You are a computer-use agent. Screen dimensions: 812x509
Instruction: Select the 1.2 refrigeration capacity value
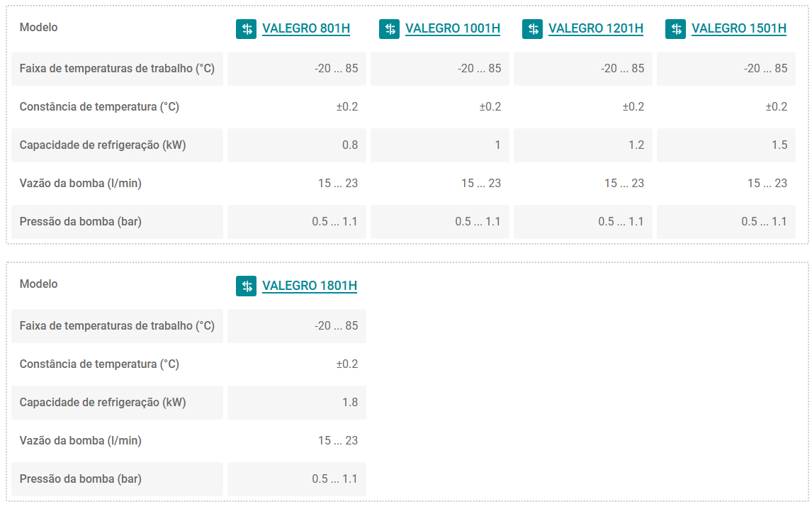coord(636,145)
